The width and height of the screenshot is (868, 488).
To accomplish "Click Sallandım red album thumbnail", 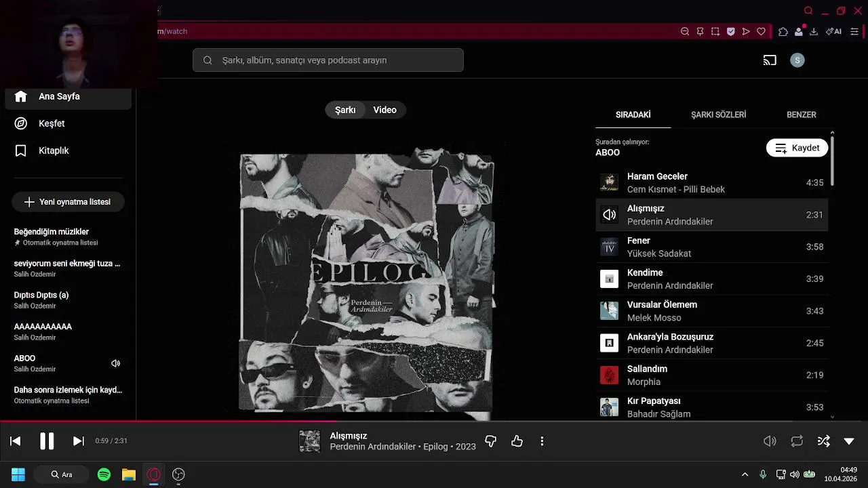I will pyautogui.click(x=609, y=375).
